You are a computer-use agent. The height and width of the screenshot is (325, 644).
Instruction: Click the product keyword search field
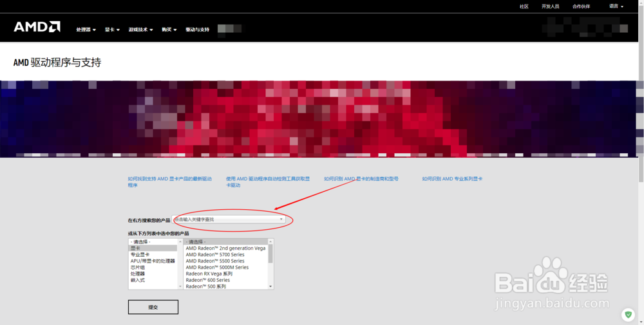(x=229, y=219)
